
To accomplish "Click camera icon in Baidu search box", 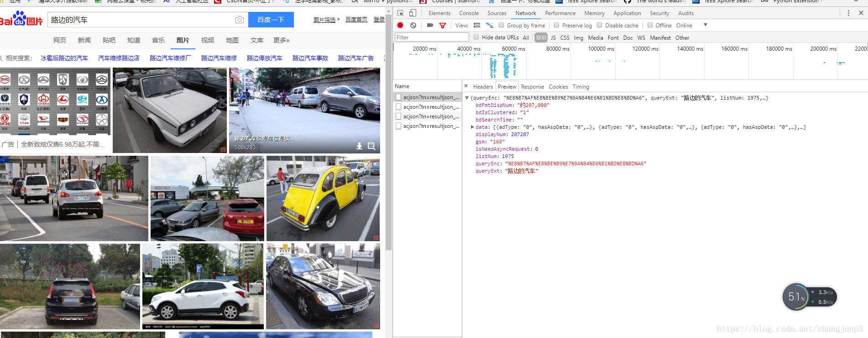I will (x=239, y=20).
